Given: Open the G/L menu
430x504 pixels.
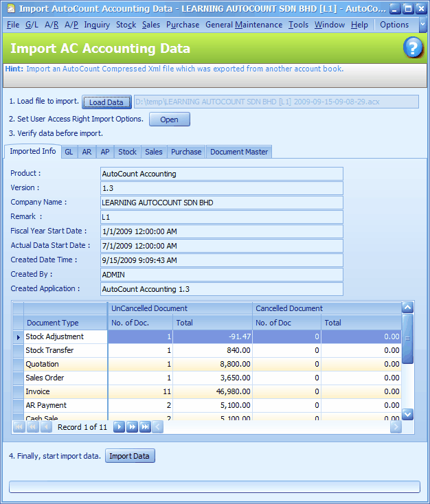Looking at the screenshot, I should point(32,25).
